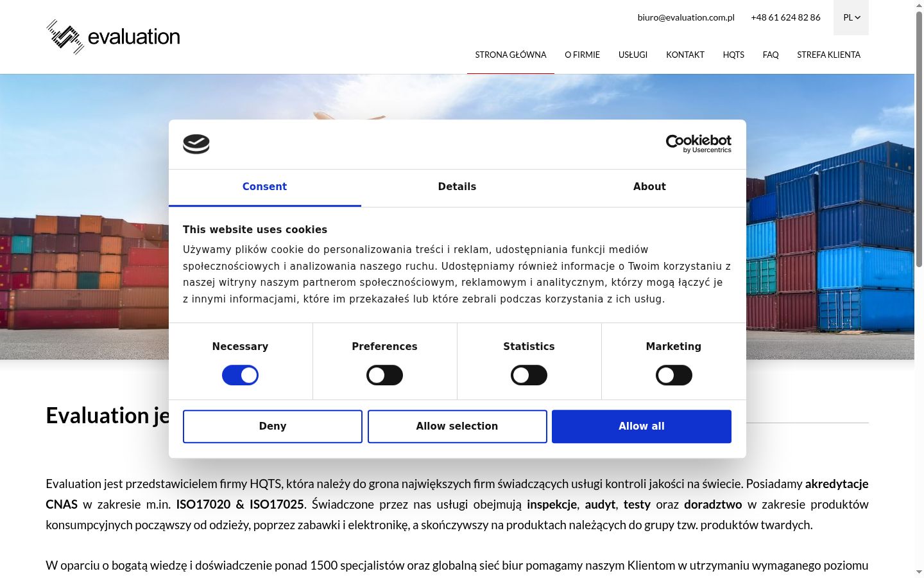Open the HQTS menu item
The height and width of the screenshot is (578, 924).
pos(733,55)
